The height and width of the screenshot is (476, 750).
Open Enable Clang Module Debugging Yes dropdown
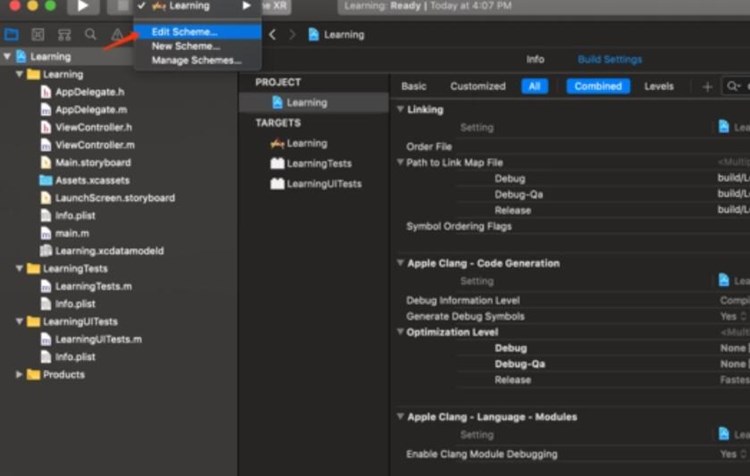pos(735,454)
